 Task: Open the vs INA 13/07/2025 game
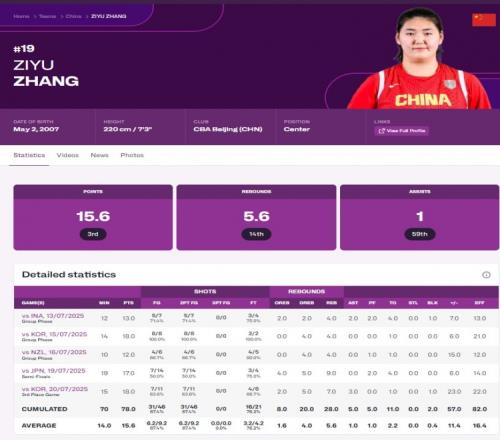(53, 316)
